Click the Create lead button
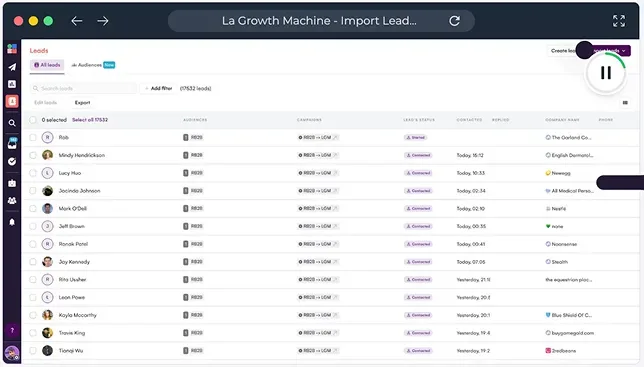644x367 pixels. (563, 51)
